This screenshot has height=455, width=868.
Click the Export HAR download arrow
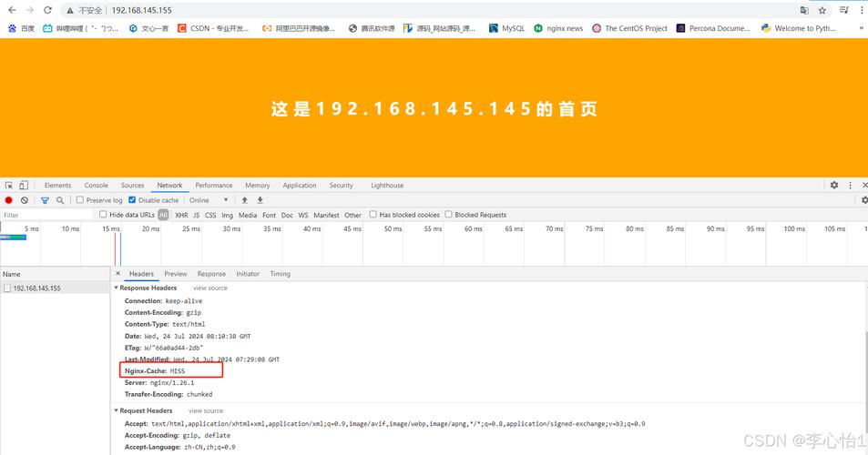(x=260, y=200)
